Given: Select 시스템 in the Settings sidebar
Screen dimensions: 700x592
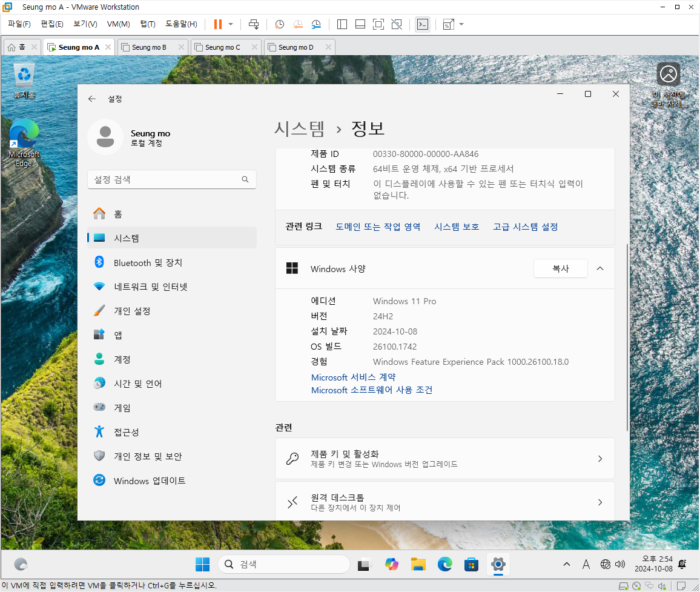Looking at the screenshot, I should tap(172, 238).
